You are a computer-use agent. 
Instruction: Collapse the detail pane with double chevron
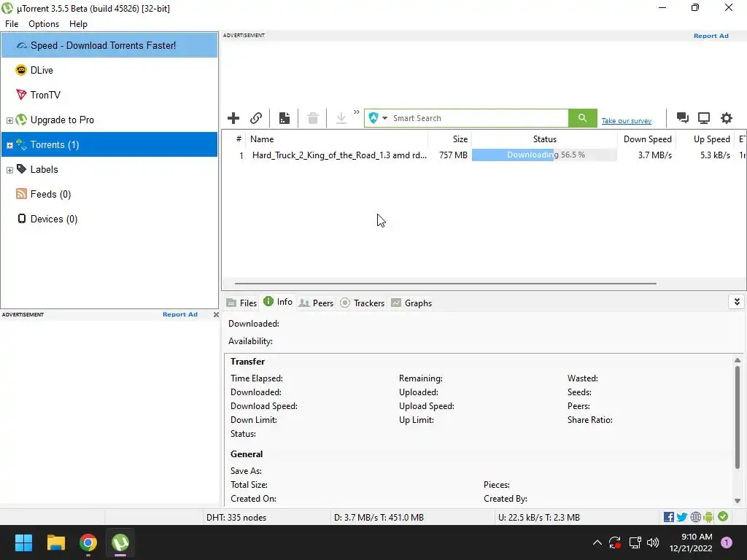[737, 302]
